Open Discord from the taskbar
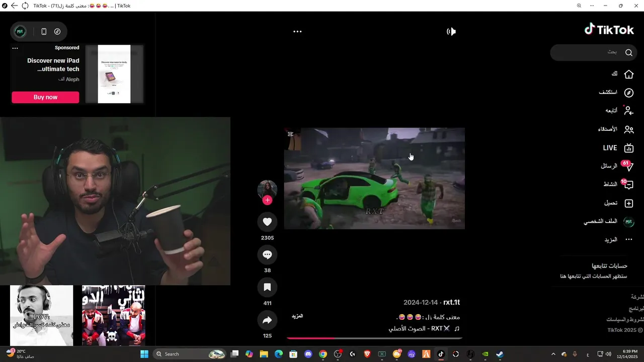Screen dimensions: 644x362 (x=308, y=354)
